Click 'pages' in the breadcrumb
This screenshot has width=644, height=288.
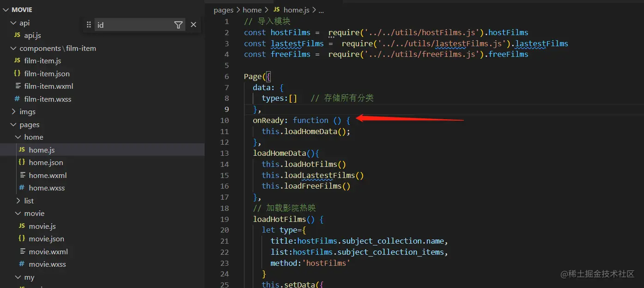[x=224, y=10]
